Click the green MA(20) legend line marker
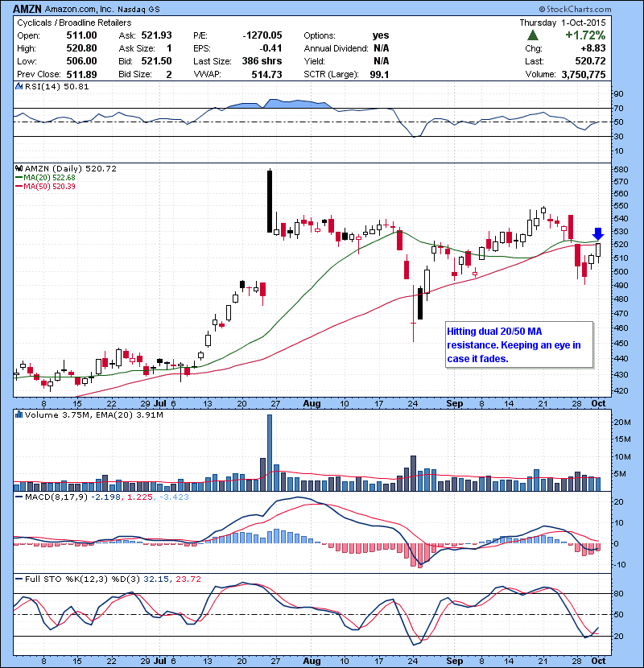Viewport: 644px width, 668px height. click(x=19, y=177)
